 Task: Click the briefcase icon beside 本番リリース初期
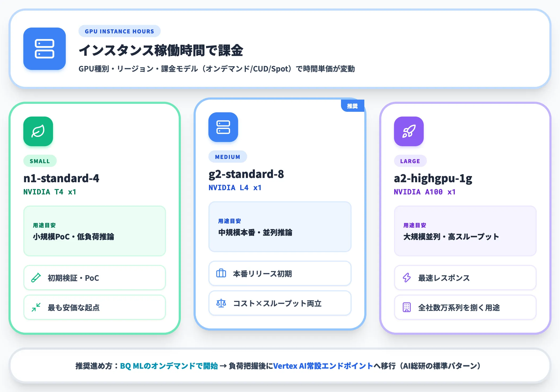(x=221, y=274)
